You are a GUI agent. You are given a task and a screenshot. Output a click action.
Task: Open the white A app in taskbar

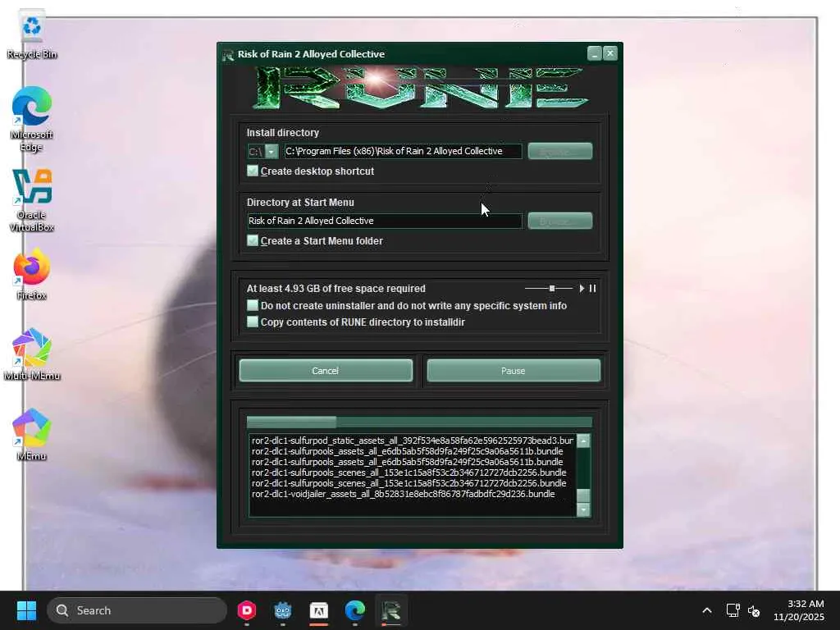[x=319, y=610]
